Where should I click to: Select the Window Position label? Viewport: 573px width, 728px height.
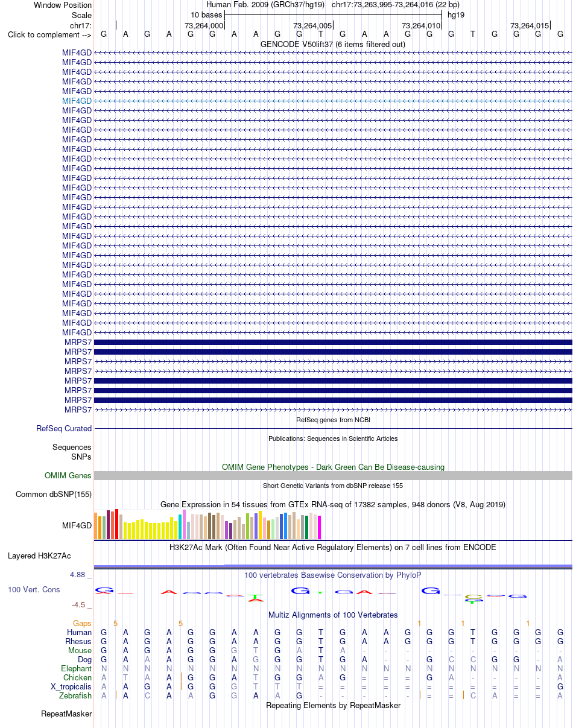[63, 5]
